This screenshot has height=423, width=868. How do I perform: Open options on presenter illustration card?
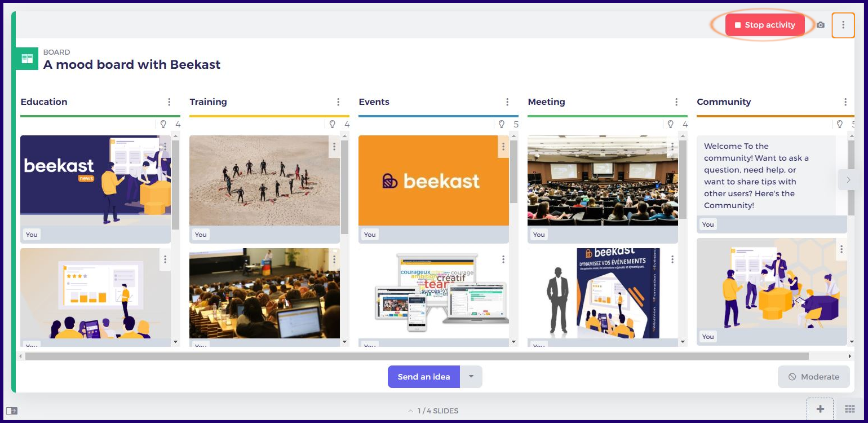[x=165, y=259]
